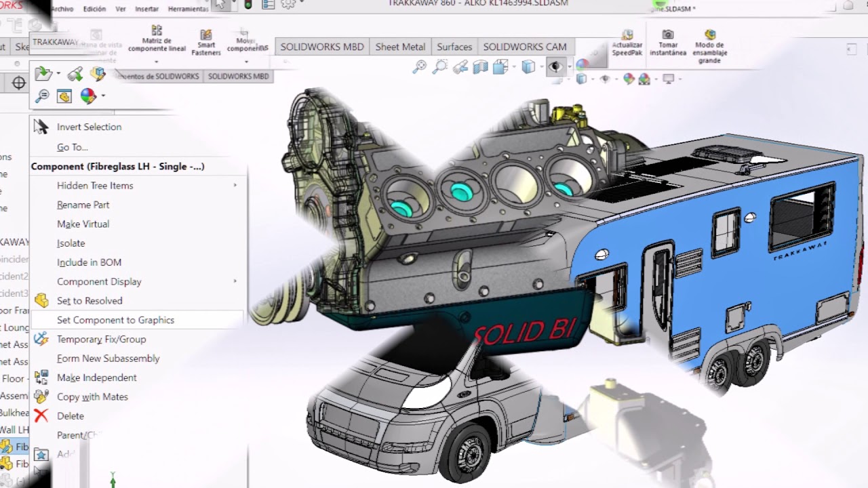This screenshot has width=868, height=488.
Task: Switch to the Surfaces tab
Action: pos(454,47)
